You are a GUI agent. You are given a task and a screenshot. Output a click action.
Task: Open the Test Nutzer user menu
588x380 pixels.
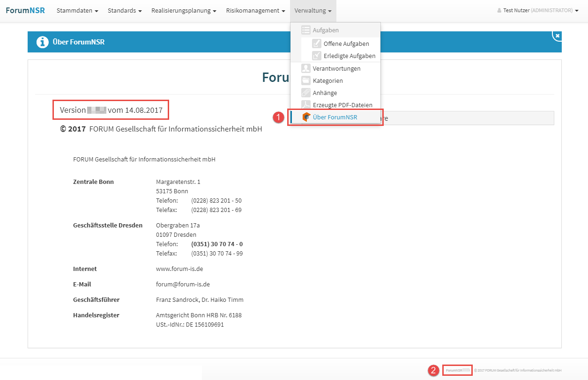(x=538, y=10)
